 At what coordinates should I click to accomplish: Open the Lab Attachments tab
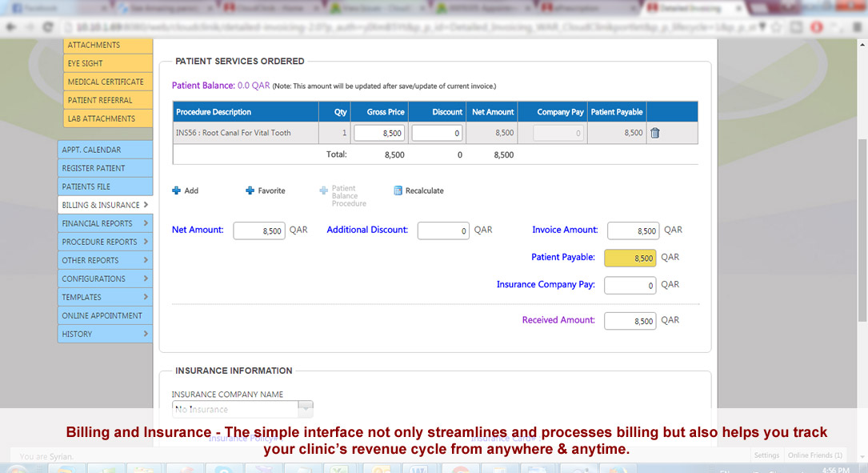(x=108, y=118)
